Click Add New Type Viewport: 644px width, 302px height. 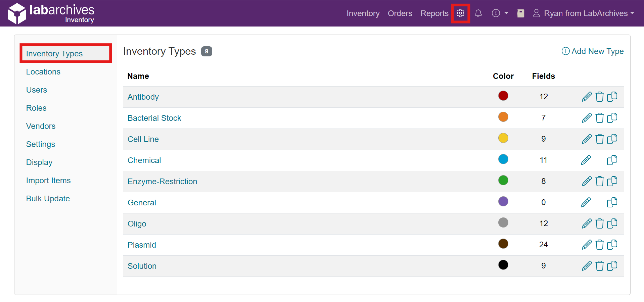pyautogui.click(x=593, y=51)
